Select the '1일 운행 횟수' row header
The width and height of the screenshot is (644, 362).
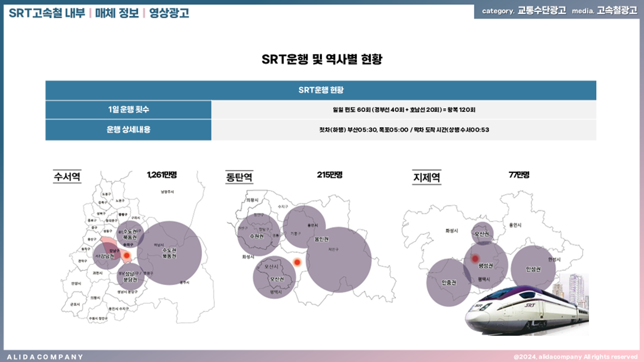[x=128, y=110]
